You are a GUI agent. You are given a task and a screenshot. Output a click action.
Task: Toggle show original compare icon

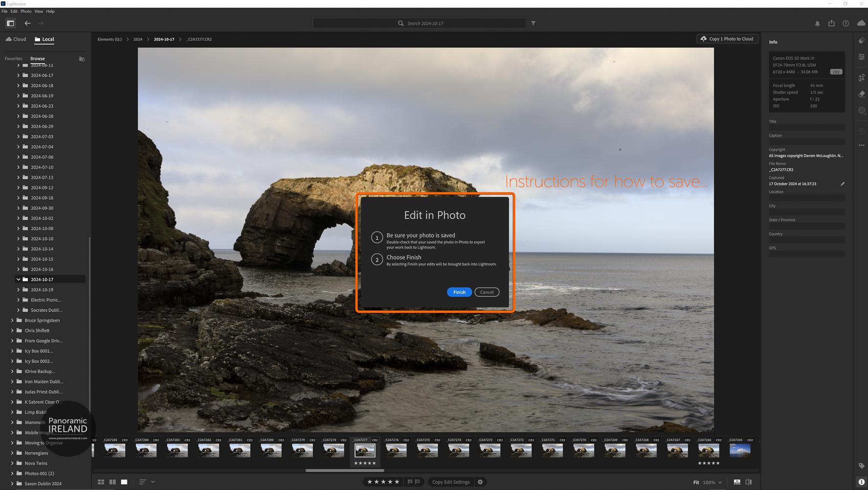[x=749, y=482]
